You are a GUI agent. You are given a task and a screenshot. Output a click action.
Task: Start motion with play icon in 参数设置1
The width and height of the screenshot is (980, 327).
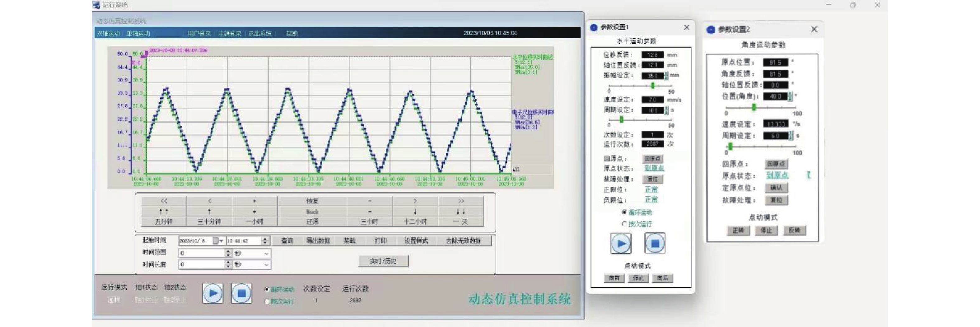pos(620,243)
